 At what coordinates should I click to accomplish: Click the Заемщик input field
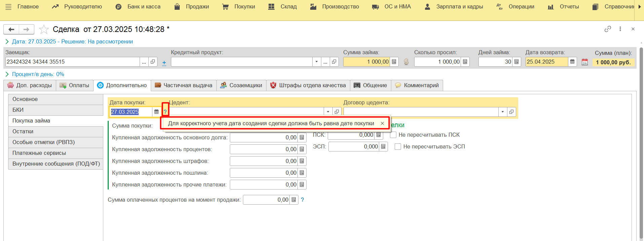(x=72, y=62)
